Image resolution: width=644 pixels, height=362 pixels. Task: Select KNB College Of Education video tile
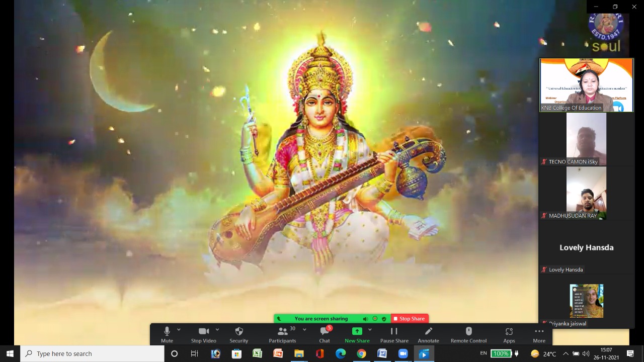click(587, 85)
